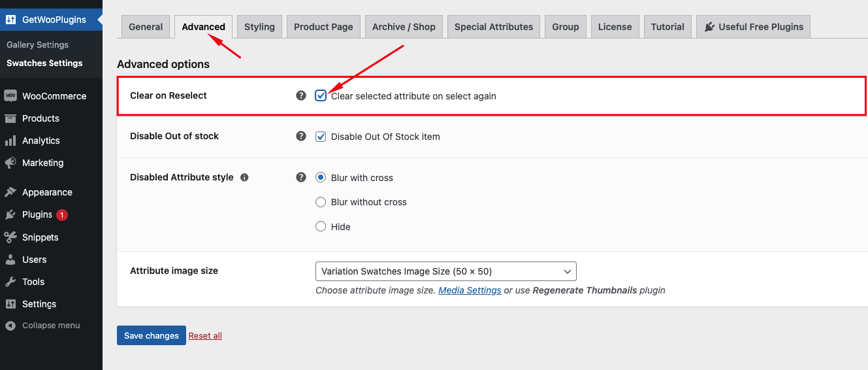The height and width of the screenshot is (370, 868).
Task: Click the Save changes button
Action: point(152,335)
